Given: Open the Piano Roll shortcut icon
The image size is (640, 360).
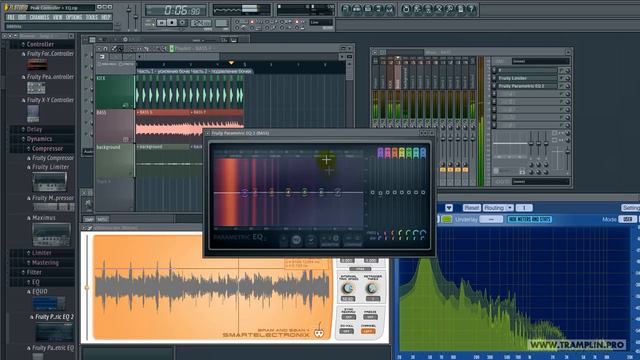Looking at the screenshot, I should point(368,9).
